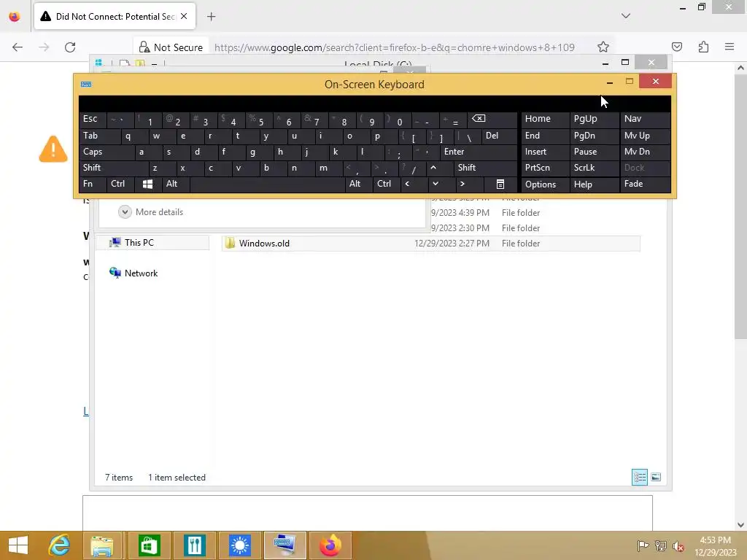Image resolution: width=747 pixels, height=560 pixels.
Task: Select the Windows.old folder
Action: (x=430, y=244)
